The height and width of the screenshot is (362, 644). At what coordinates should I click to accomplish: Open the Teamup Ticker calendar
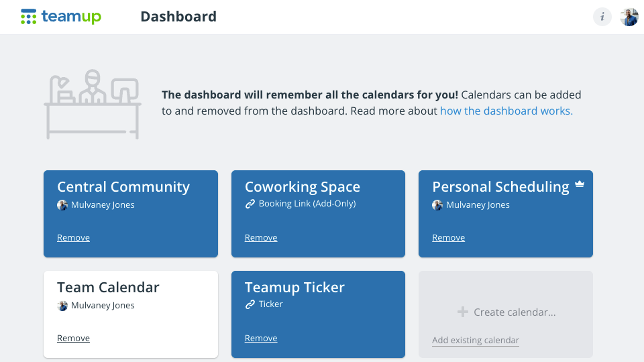pyautogui.click(x=294, y=288)
